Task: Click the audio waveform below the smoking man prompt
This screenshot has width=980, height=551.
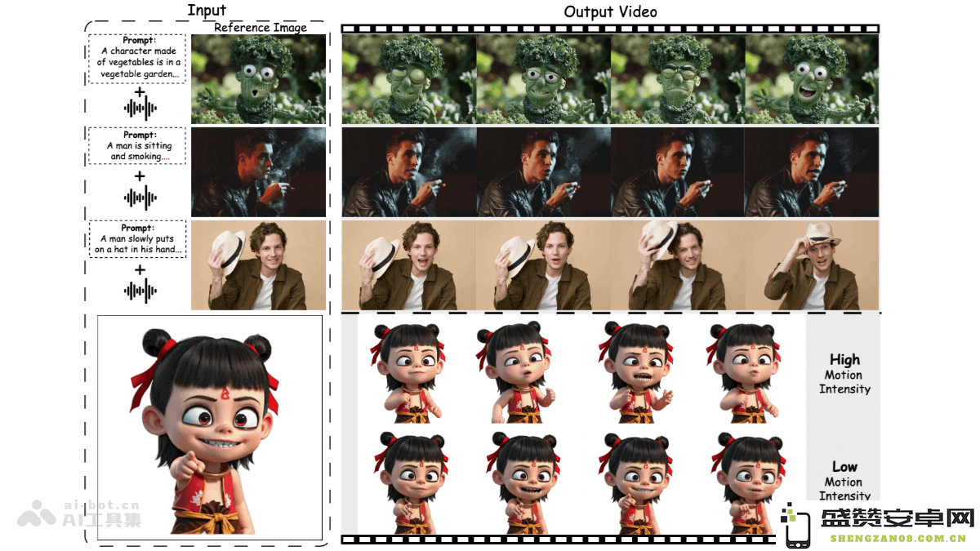Action: point(140,197)
